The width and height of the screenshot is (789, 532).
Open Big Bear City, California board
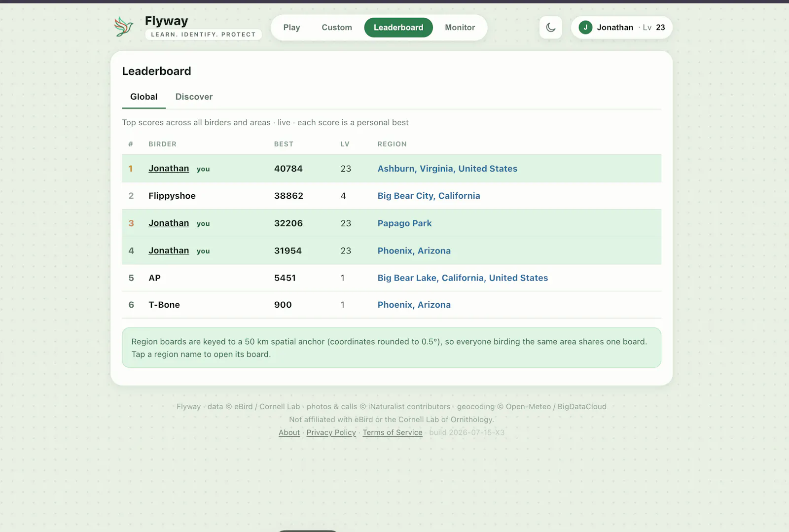click(x=429, y=196)
